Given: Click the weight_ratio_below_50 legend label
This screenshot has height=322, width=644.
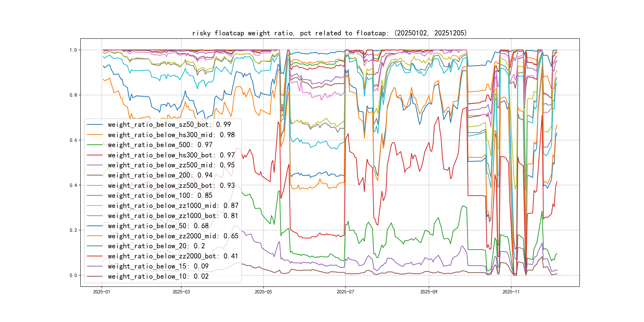Looking at the screenshot, I should (158, 226).
